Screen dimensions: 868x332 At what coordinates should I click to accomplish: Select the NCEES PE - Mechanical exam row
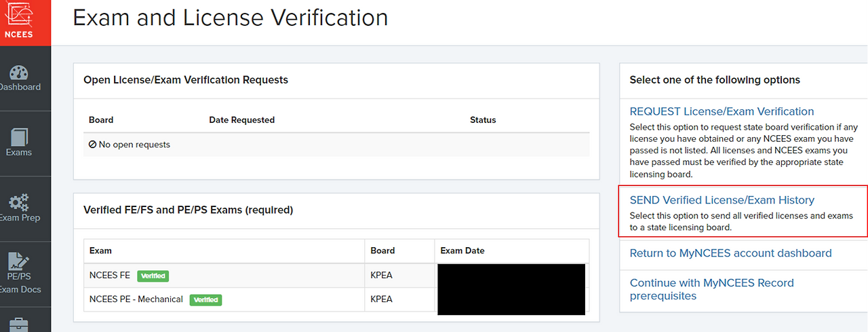click(x=336, y=299)
